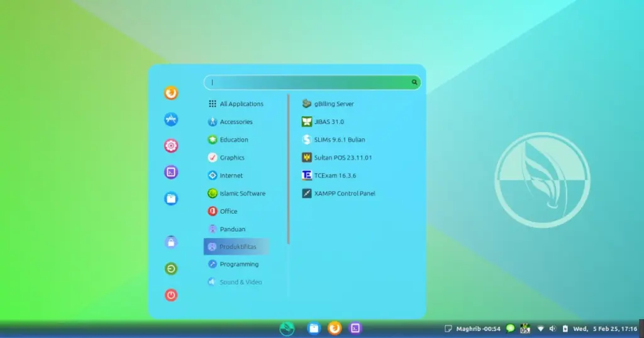644x338 pixels.
Task: Click the green logout icon
Action: (x=171, y=269)
